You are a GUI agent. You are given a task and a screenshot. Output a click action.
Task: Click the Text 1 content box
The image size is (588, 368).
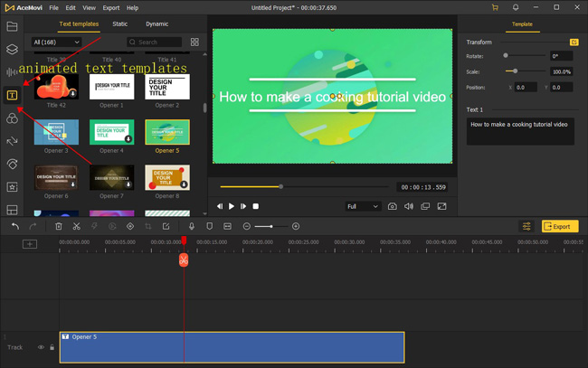click(x=520, y=131)
